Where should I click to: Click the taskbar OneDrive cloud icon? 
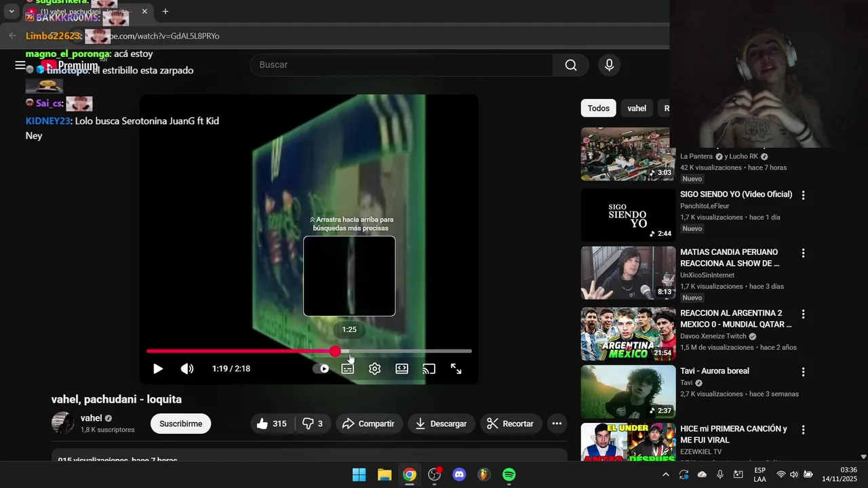coord(702,474)
